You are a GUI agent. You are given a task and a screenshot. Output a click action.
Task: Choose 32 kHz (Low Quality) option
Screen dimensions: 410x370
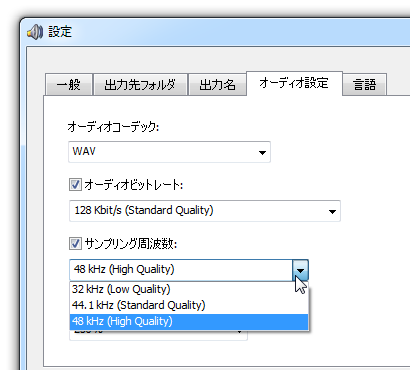point(189,289)
